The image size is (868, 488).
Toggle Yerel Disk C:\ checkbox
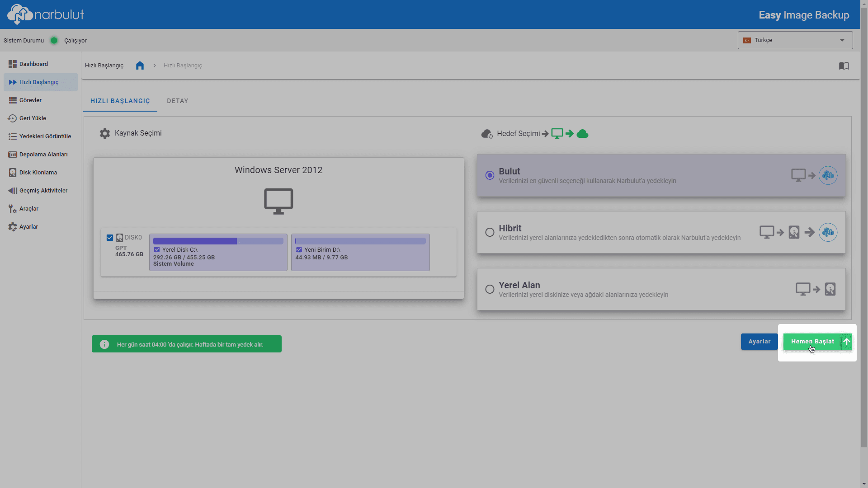pos(157,249)
